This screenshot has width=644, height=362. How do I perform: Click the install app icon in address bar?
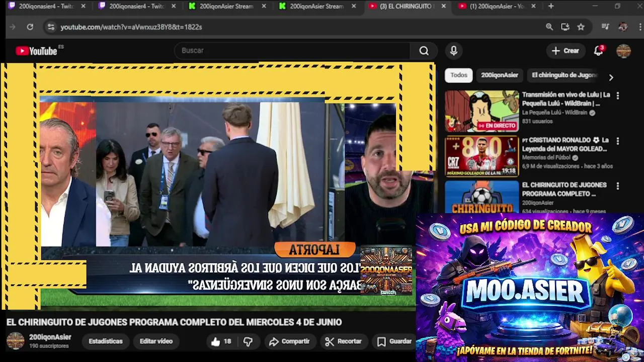point(565,27)
